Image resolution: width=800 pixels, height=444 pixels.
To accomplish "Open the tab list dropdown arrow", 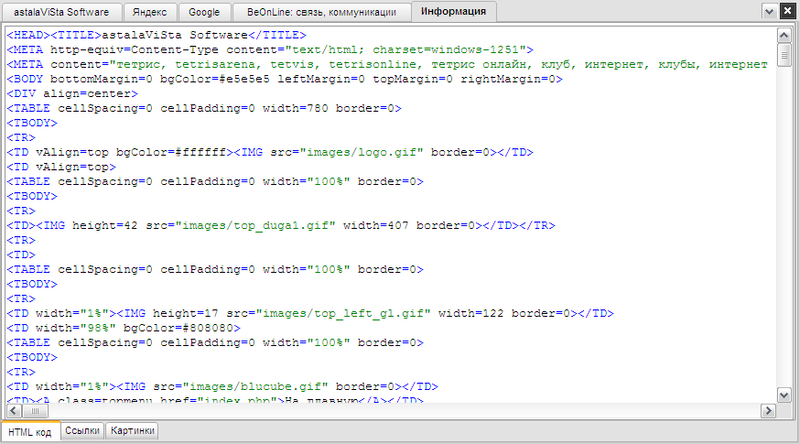I will click(769, 11).
